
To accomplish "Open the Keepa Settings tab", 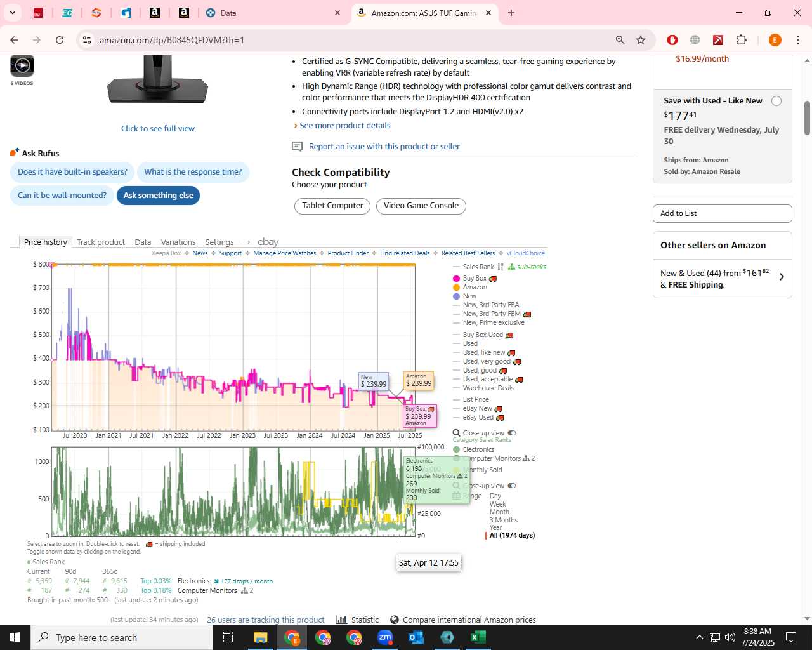I will (219, 242).
